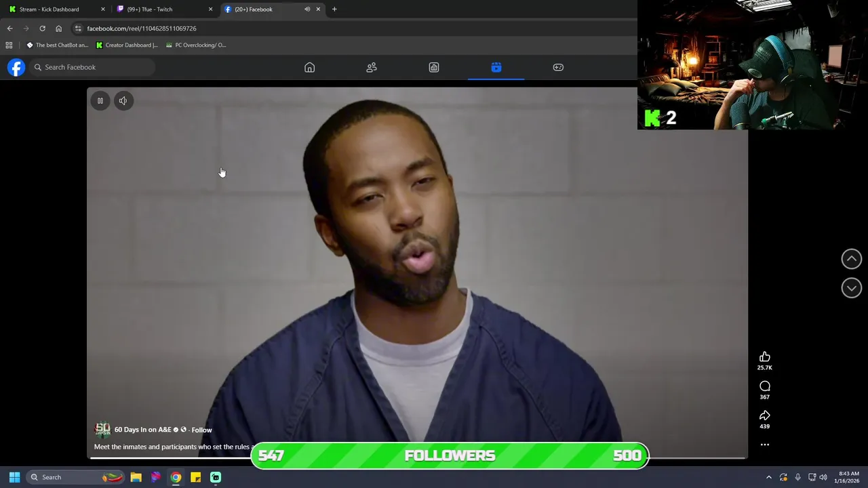The height and width of the screenshot is (488, 868).
Task: Click the taskbar Search box
Action: [75, 477]
